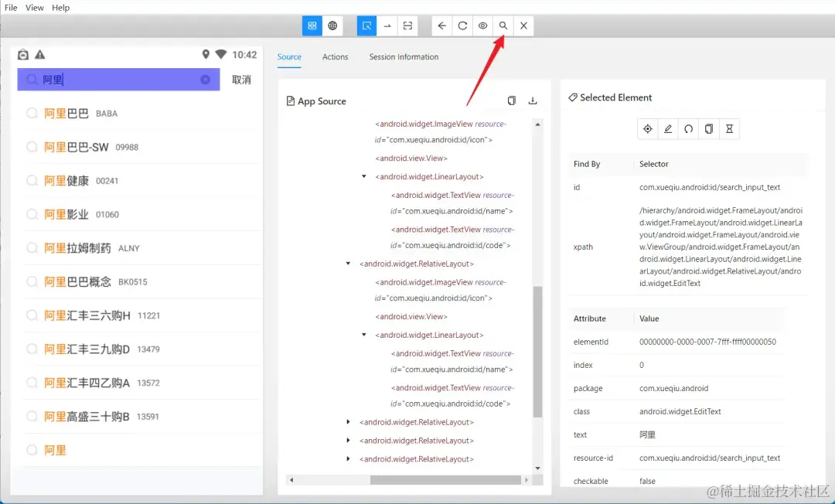Image resolution: width=835 pixels, height=504 pixels.
Task: Open the Session Information tab
Action: tap(404, 56)
